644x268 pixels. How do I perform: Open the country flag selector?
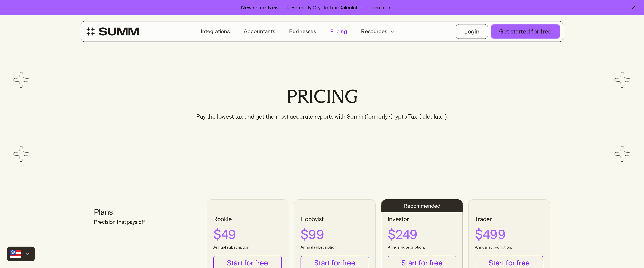pyautogui.click(x=21, y=254)
